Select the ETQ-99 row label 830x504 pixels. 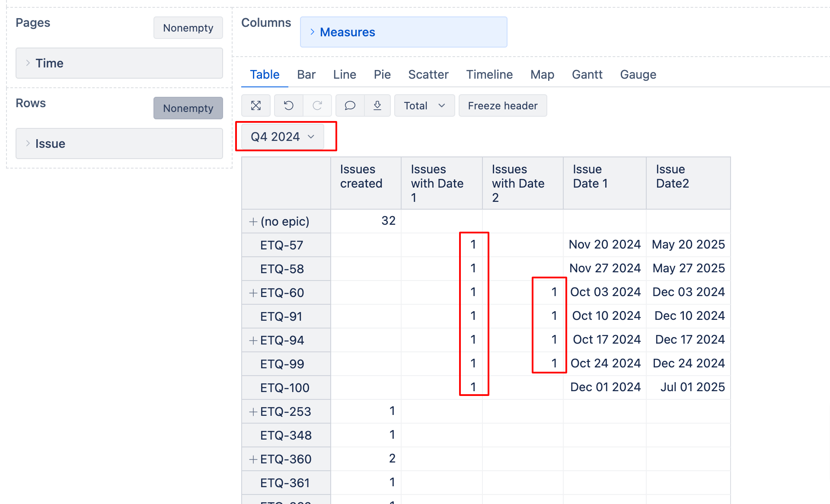[282, 364]
